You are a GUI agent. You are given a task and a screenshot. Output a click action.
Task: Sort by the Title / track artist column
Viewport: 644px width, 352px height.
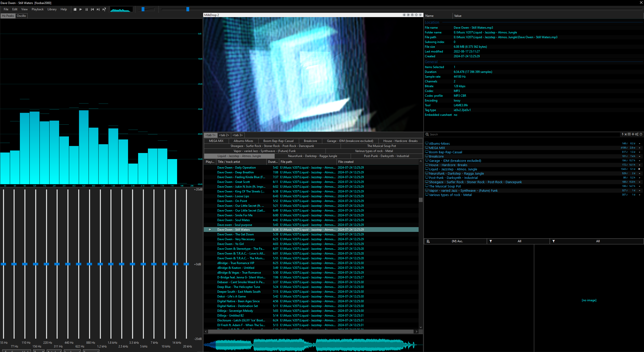point(242,162)
